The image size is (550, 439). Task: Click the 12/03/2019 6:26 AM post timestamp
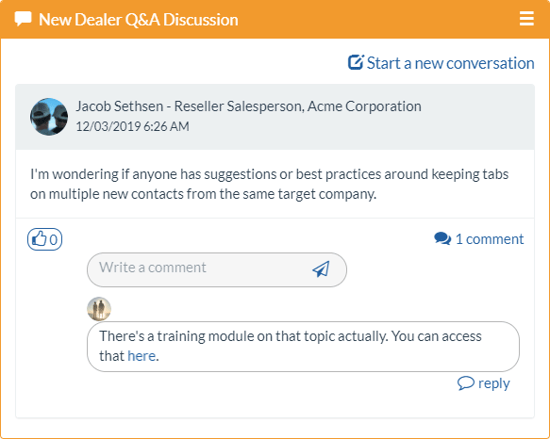(133, 127)
